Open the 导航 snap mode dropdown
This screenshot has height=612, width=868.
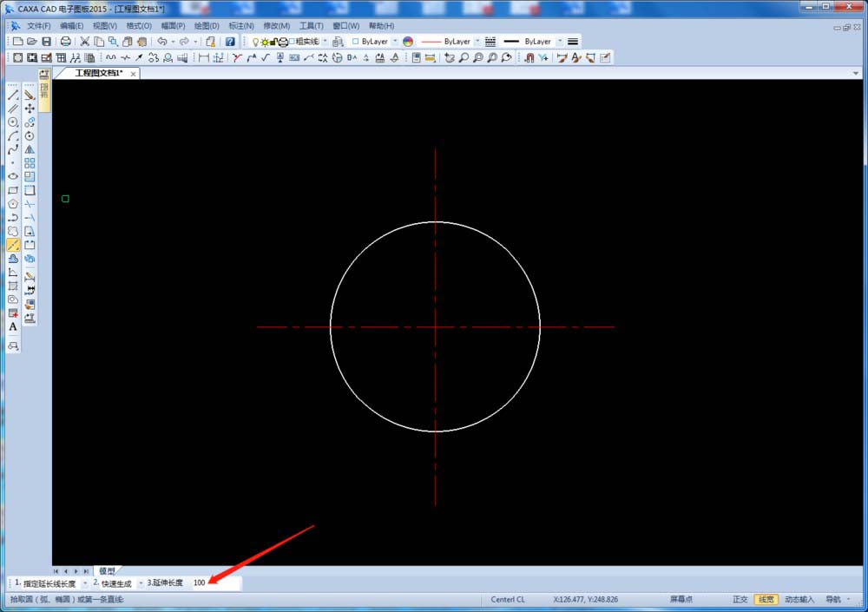[x=848, y=599]
